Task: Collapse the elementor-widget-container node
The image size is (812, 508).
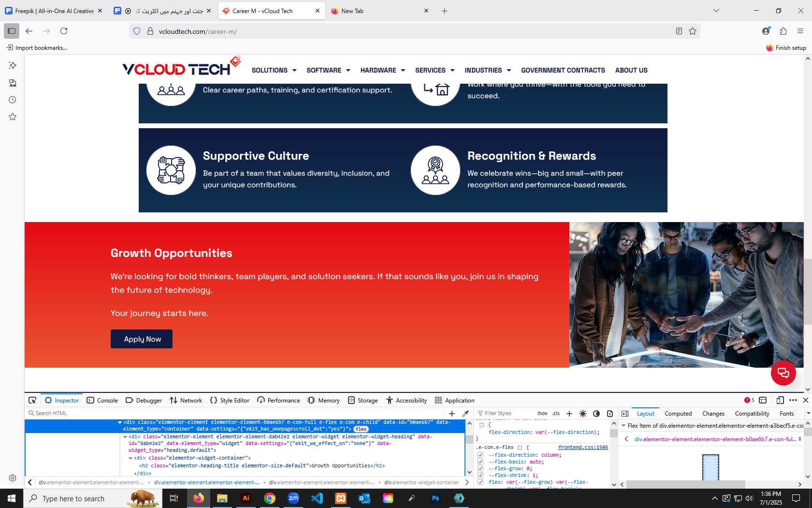Action: click(x=130, y=458)
